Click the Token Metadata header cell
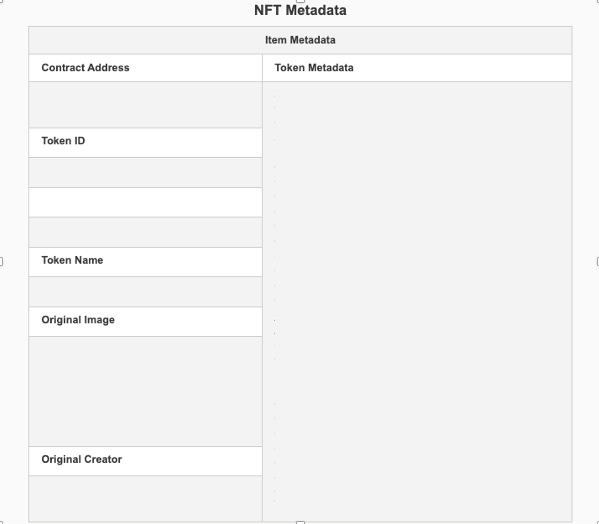This screenshot has height=524, width=599. coord(417,68)
